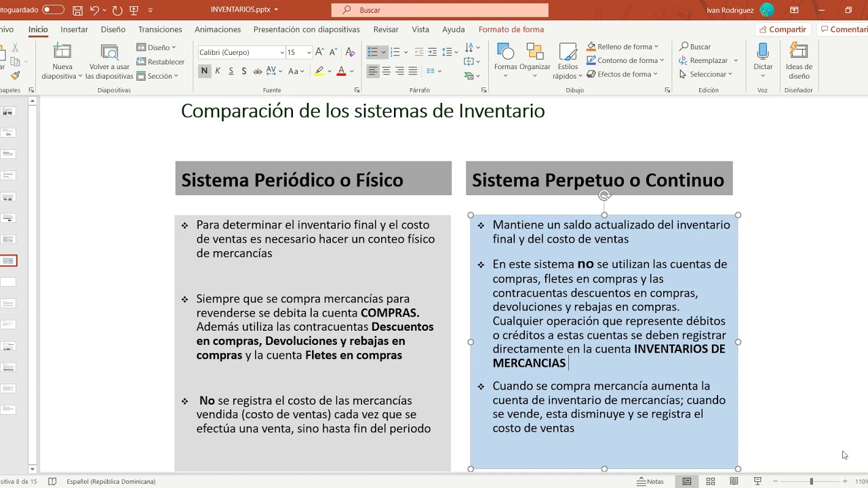The height and width of the screenshot is (488, 868).
Task: Click Buscar in the Edición group
Action: point(695,47)
